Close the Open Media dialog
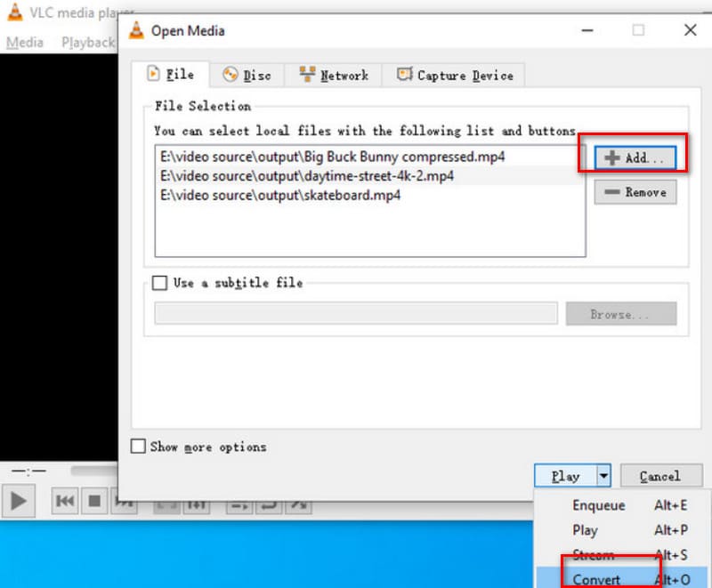 [691, 30]
